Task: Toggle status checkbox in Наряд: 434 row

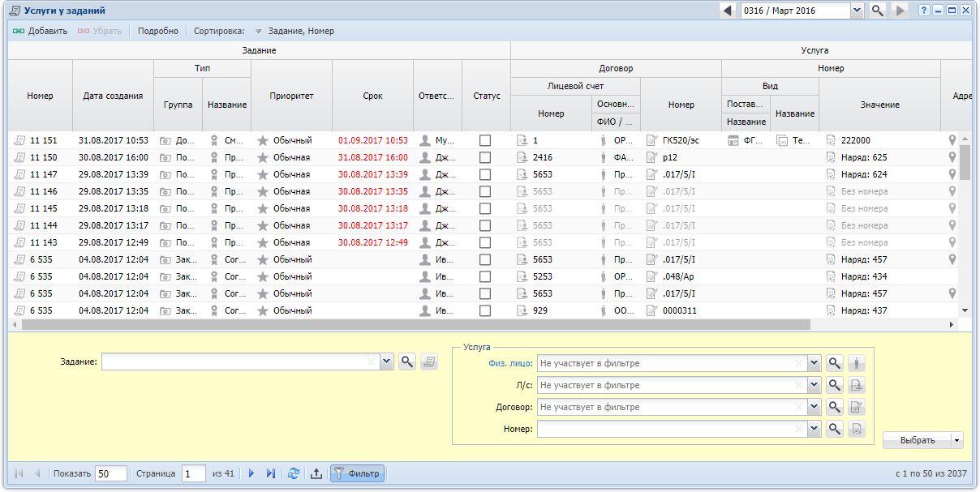Action: pyautogui.click(x=485, y=276)
